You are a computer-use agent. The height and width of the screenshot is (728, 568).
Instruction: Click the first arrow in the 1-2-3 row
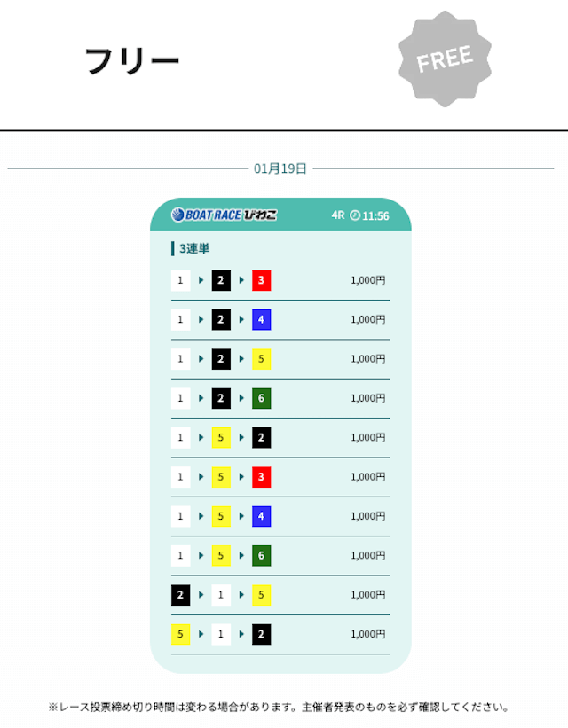[201, 281]
